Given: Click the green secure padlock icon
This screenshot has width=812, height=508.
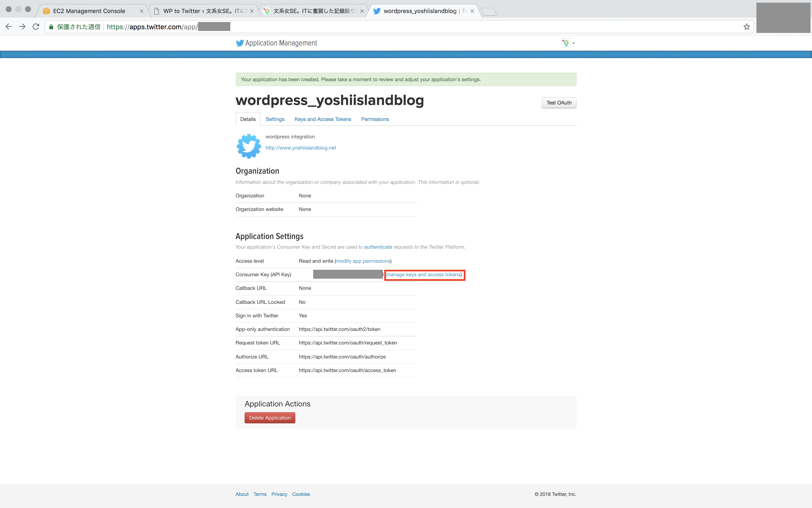Looking at the screenshot, I should (51, 27).
